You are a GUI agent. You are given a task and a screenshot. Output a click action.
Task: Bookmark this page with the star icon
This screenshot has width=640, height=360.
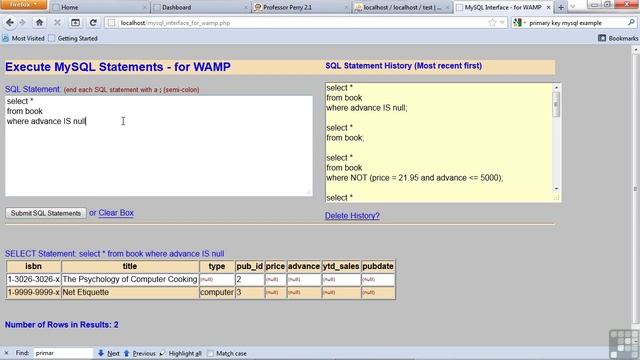(492, 23)
